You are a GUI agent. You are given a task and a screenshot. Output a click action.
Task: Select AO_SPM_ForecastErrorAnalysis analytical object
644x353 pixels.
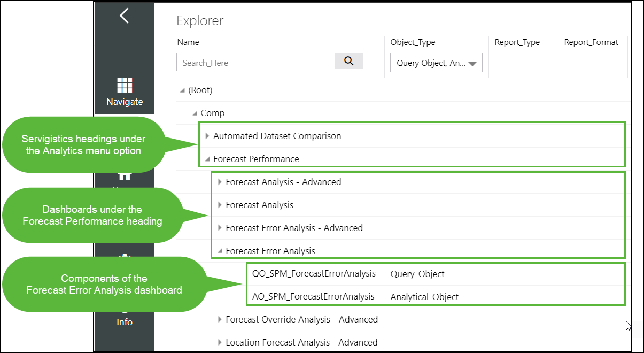313,296
